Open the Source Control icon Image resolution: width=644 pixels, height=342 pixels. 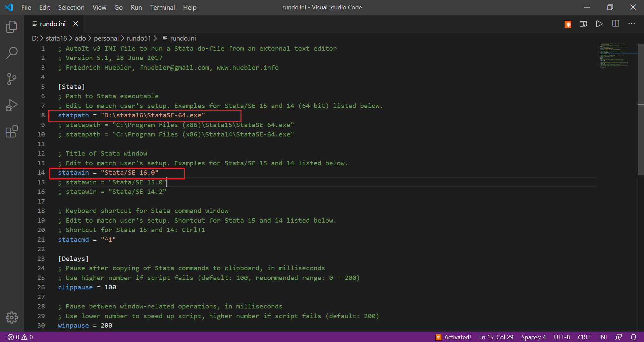[x=12, y=79]
